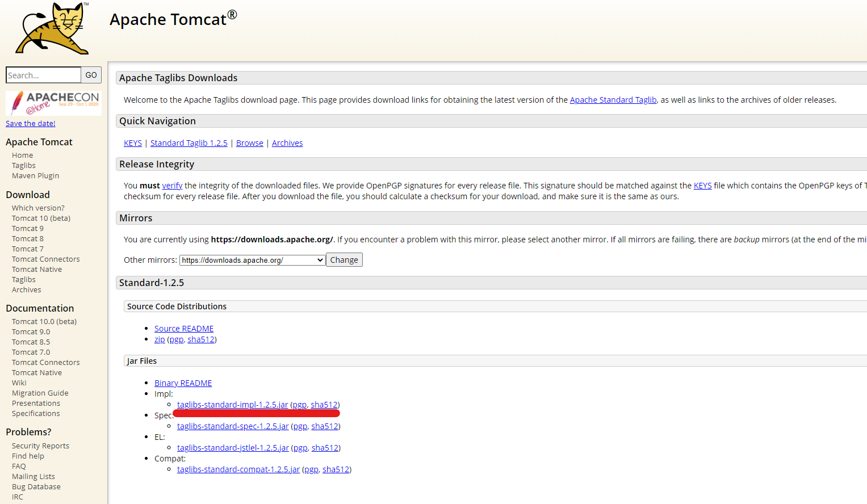The width and height of the screenshot is (867, 504).
Task: Open sha512 checksum for compat jar
Action: [336, 469]
